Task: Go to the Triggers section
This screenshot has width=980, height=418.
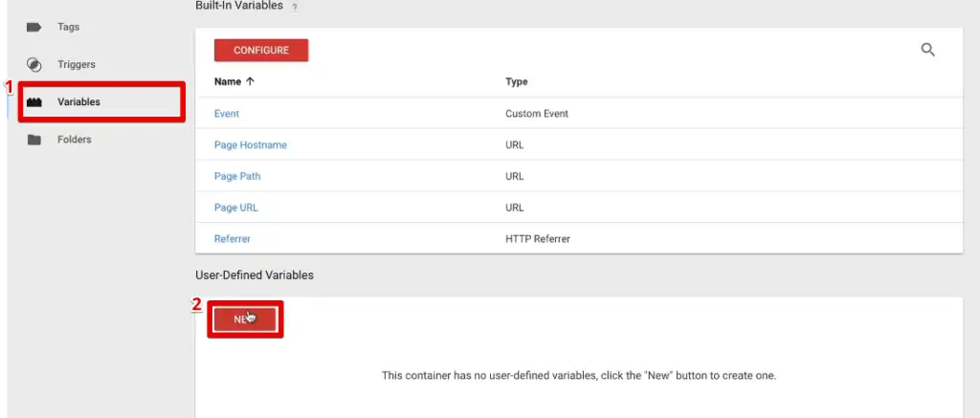Action: (77, 64)
